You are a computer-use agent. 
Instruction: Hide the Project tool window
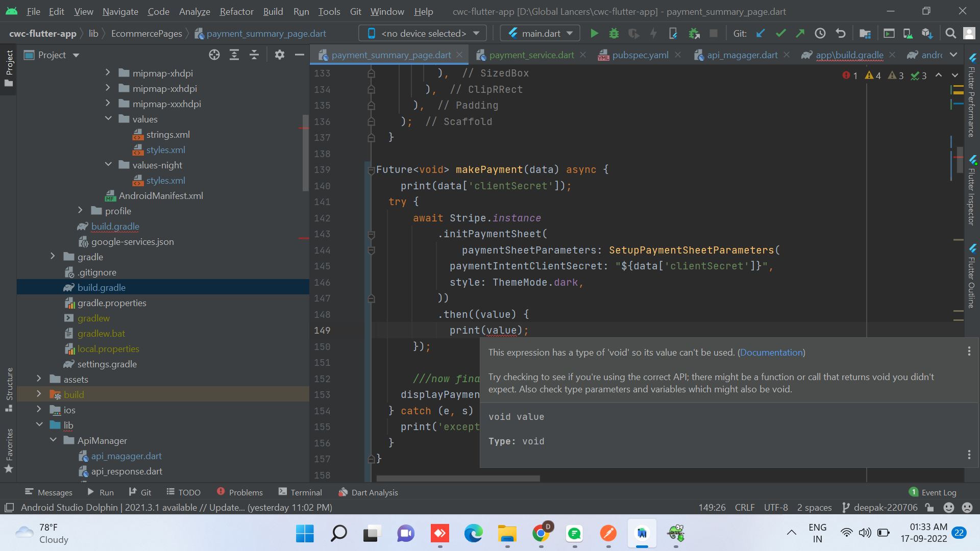[x=300, y=55]
